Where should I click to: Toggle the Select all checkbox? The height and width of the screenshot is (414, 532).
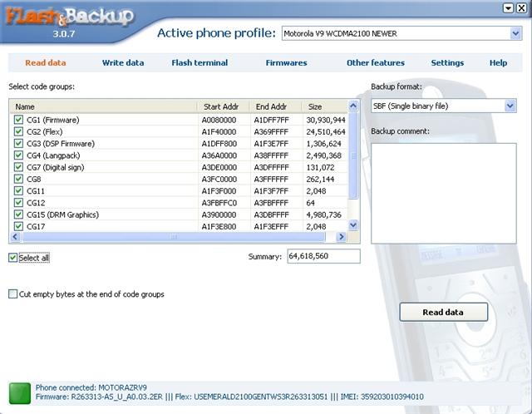coord(13,258)
